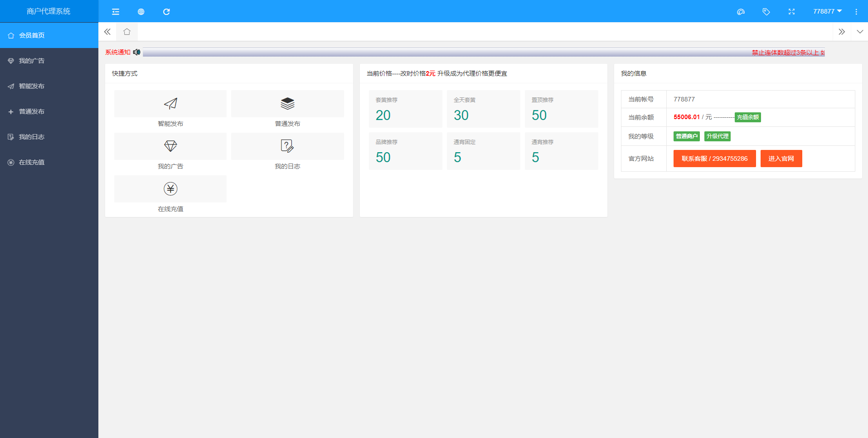Viewport: 868px width, 438px height.
Task: Open 我的广告 in sidebar menu
Action: (32, 61)
